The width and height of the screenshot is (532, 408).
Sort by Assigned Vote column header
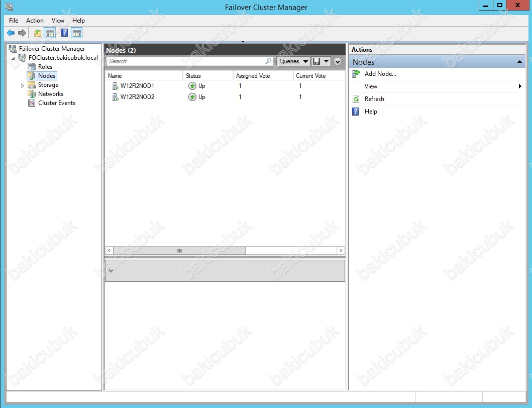pos(263,76)
